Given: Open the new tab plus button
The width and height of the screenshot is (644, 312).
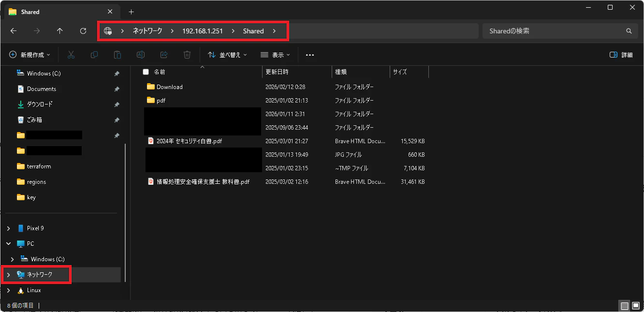Looking at the screenshot, I should click(131, 12).
